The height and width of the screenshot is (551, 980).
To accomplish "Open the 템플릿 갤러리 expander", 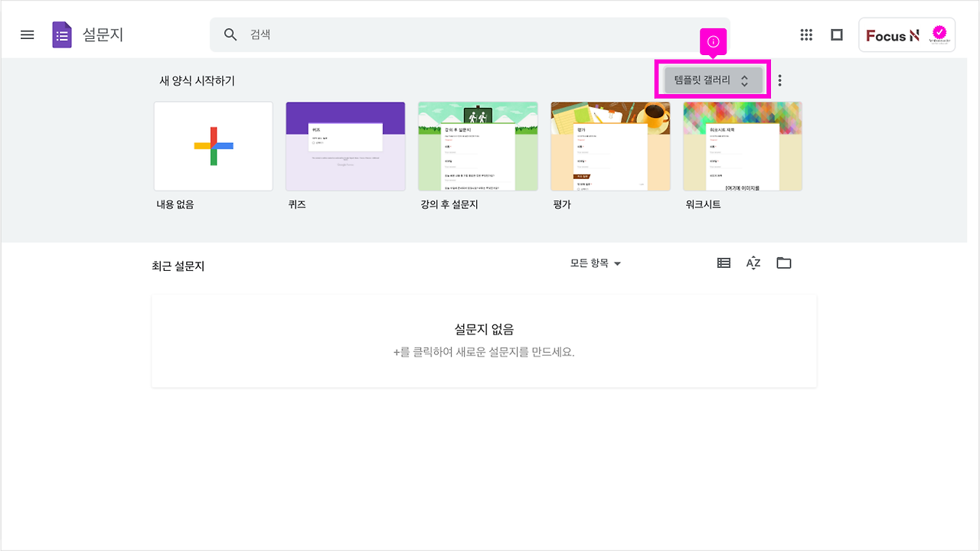I will [x=712, y=79].
